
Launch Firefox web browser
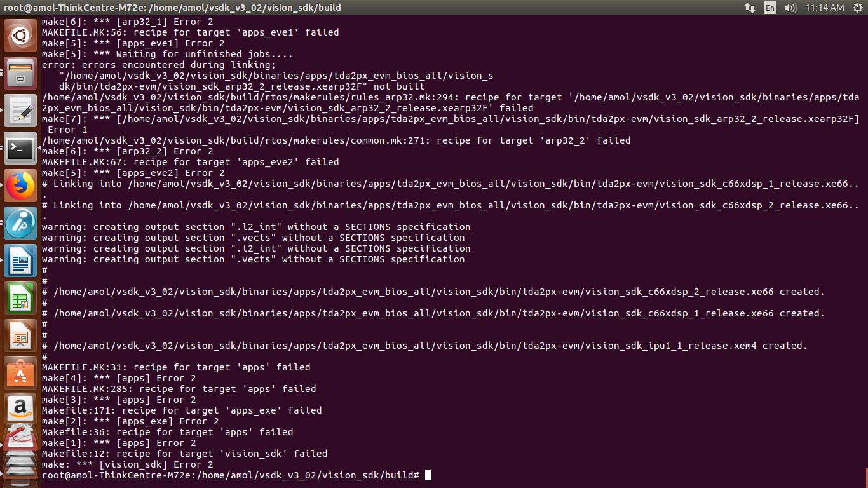20,186
